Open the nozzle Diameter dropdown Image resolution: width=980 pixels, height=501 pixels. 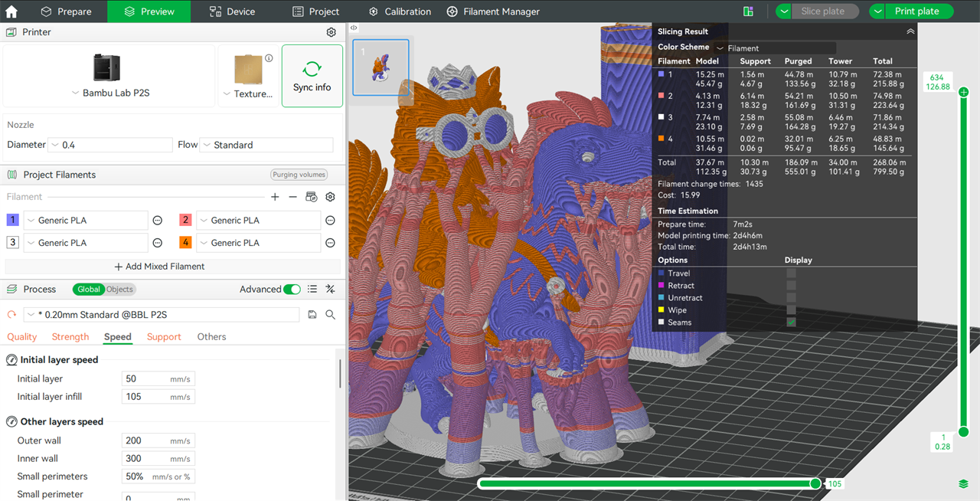click(110, 145)
